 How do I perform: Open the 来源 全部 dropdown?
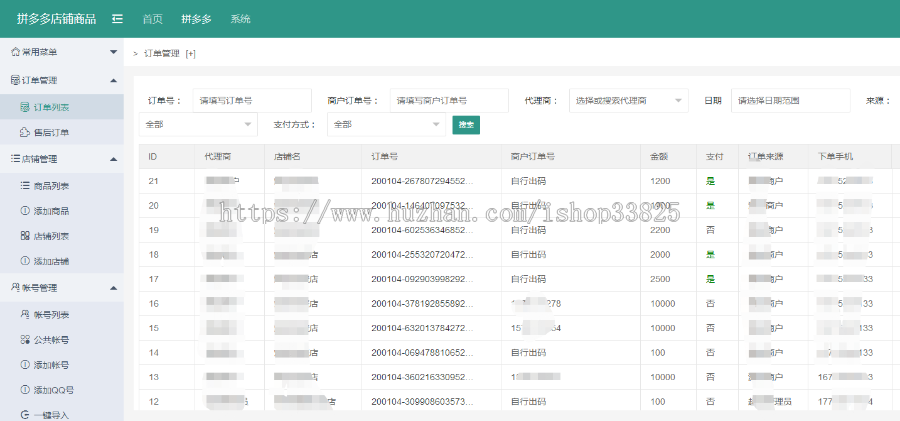[x=198, y=124]
